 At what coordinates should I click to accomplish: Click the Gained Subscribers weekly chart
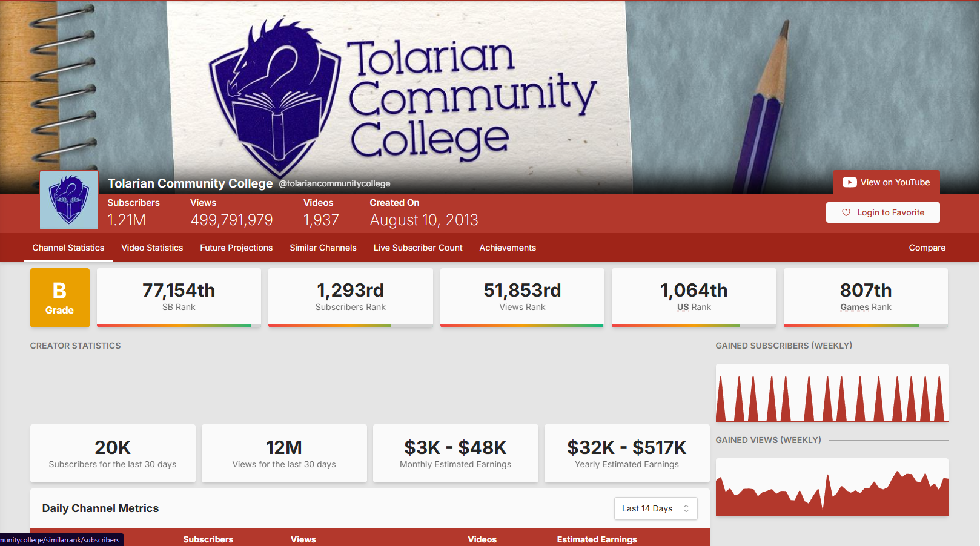click(x=832, y=392)
